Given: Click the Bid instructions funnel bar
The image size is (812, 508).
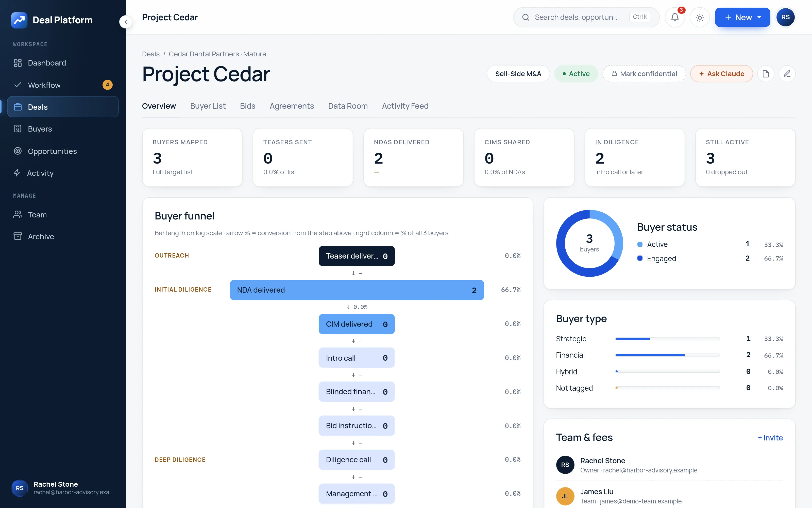Looking at the screenshot, I should click(357, 426).
